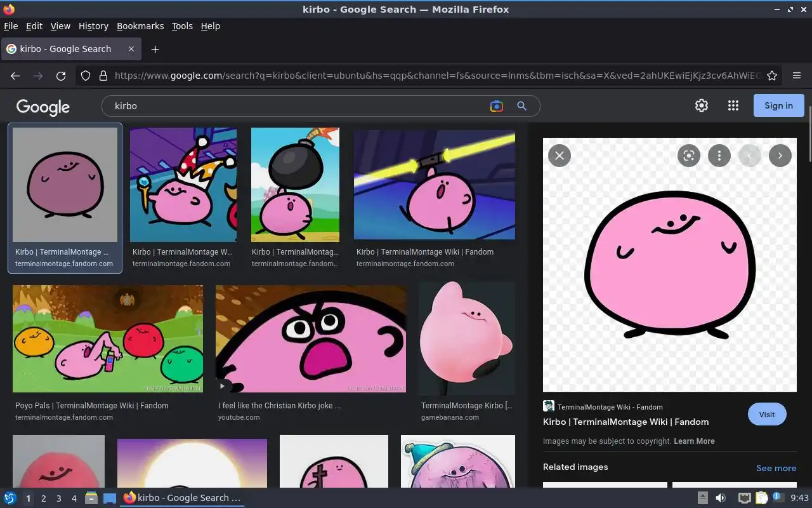Image resolution: width=812 pixels, height=508 pixels.
Task: Open Kirbo | TerminalMontage Wiki | Fandom title link
Action: [625, 422]
